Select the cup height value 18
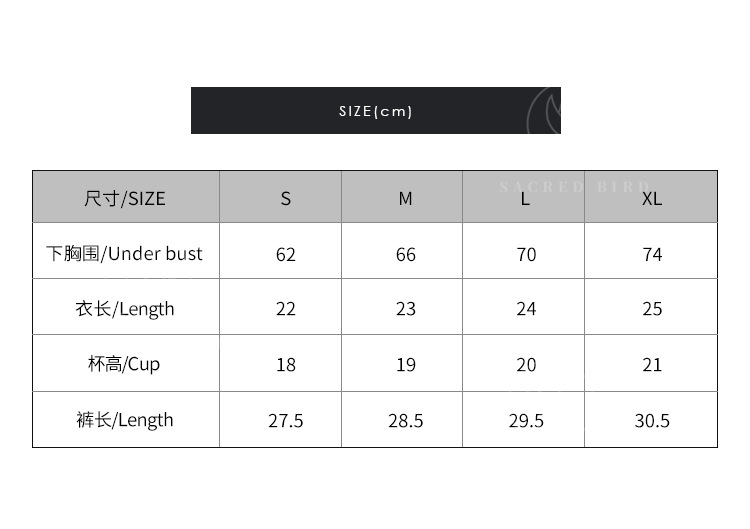750x529 pixels. 286,365
